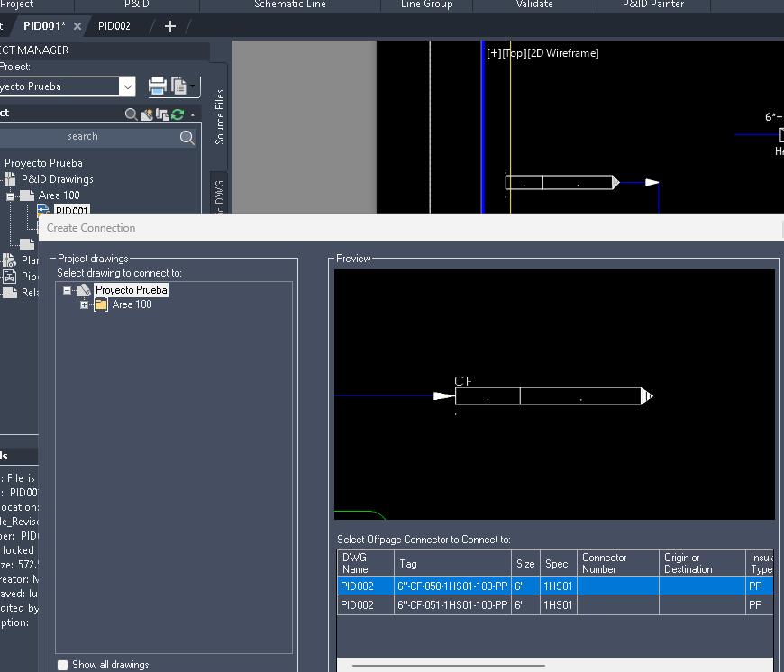Click the green Refresh status icon

click(x=177, y=114)
